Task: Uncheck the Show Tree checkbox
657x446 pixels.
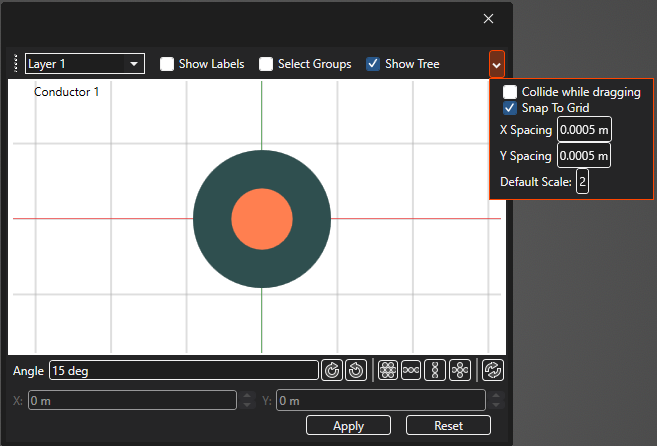Action: [x=373, y=64]
